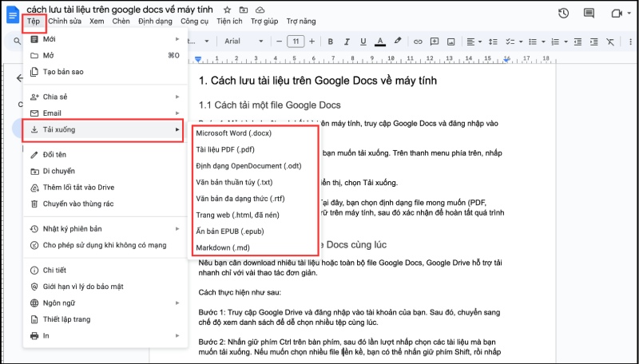Screen dimensions: 639x364
Task: Click the decrease indent icon
Action: [577, 42]
